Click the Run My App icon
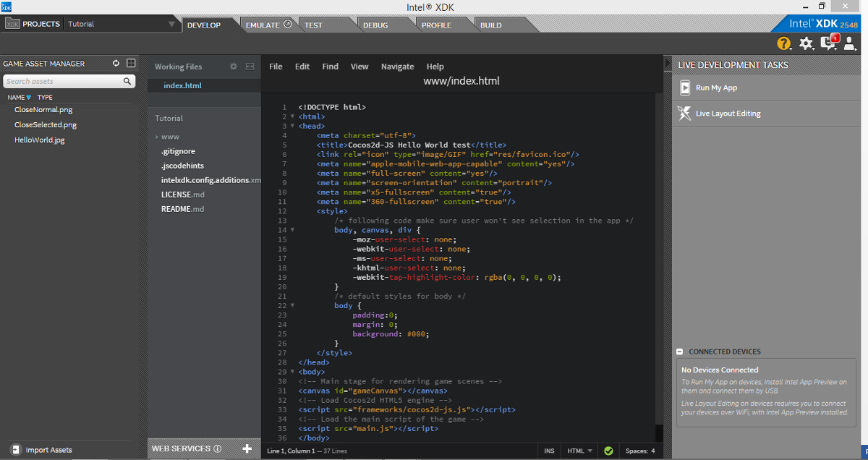868x460 pixels. pyautogui.click(x=685, y=88)
